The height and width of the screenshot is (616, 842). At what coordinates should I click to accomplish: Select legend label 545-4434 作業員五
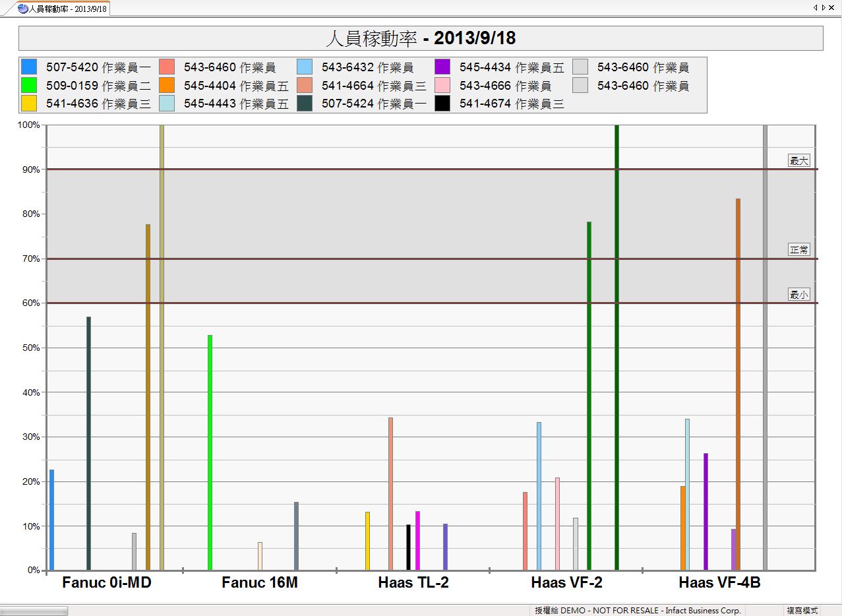512,67
